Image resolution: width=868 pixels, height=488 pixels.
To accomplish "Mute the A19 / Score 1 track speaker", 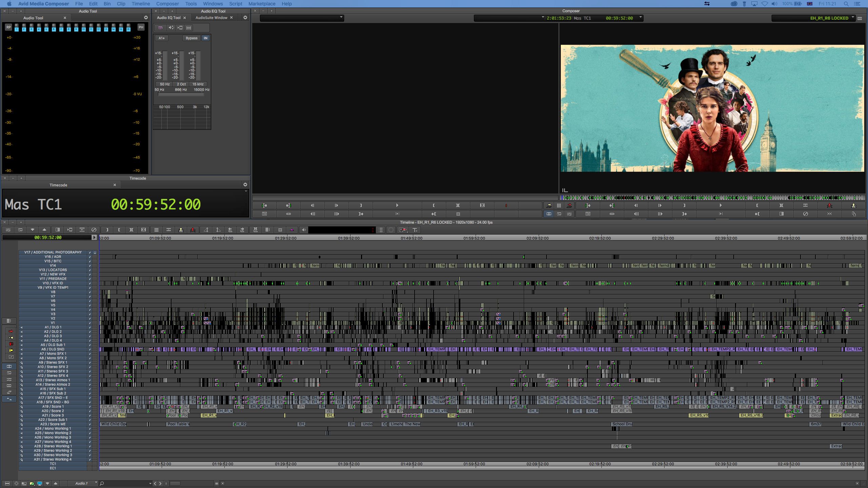I will [x=21, y=407].
